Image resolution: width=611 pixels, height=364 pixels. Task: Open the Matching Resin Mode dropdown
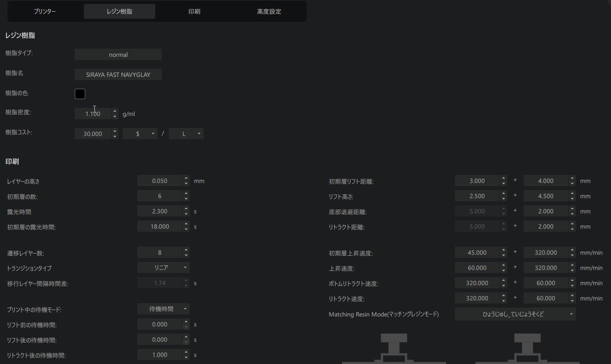point(515,314)
